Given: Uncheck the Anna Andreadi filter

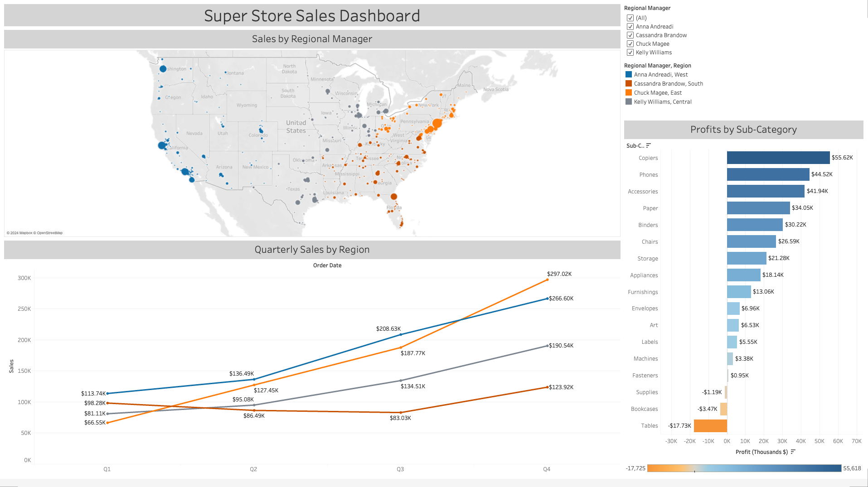Looking at the screenshot, I should pyautogui.click(x=630, y=26).
